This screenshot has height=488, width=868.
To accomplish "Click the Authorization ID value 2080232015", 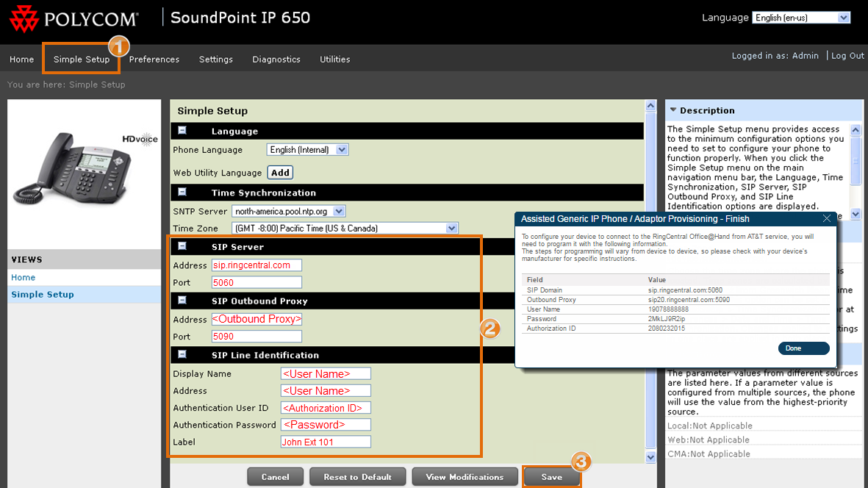I will [667, 329].
